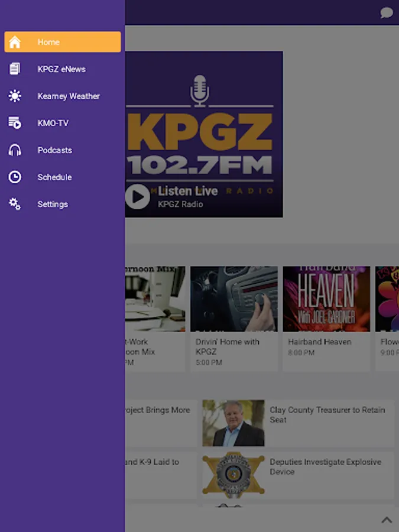399x532 pixels.
Task: Open the Afternoon Mix show image
Action: point(155,299)
